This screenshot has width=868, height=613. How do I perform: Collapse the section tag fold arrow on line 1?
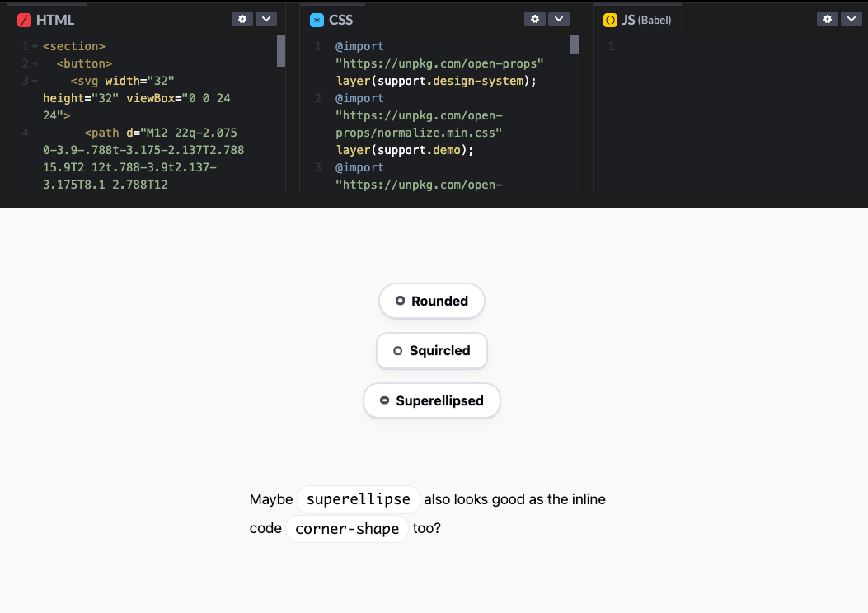[35, 47]
